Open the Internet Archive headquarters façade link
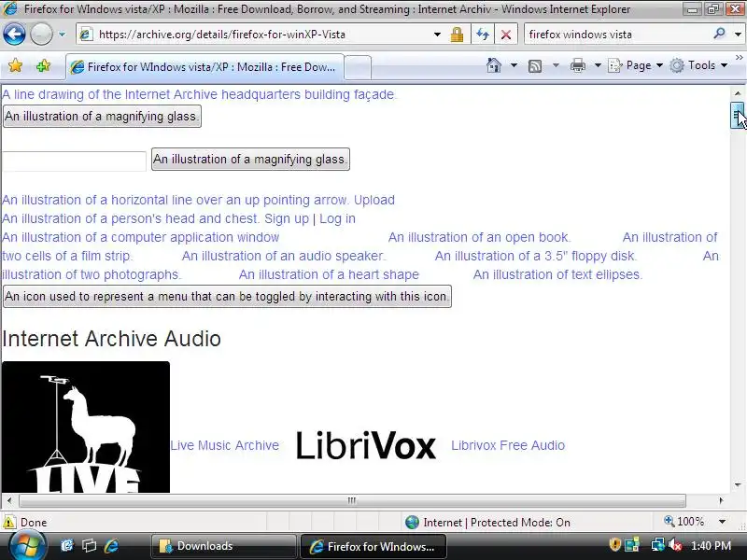This screenshot has width=747, height=560. [x=199, y=94]
